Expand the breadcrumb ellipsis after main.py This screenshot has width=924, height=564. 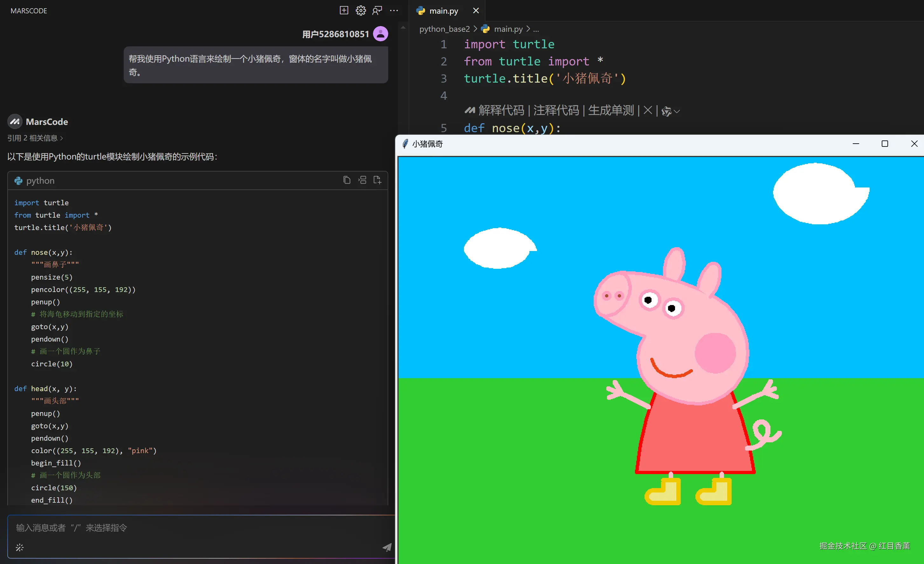tap(536, 29)
